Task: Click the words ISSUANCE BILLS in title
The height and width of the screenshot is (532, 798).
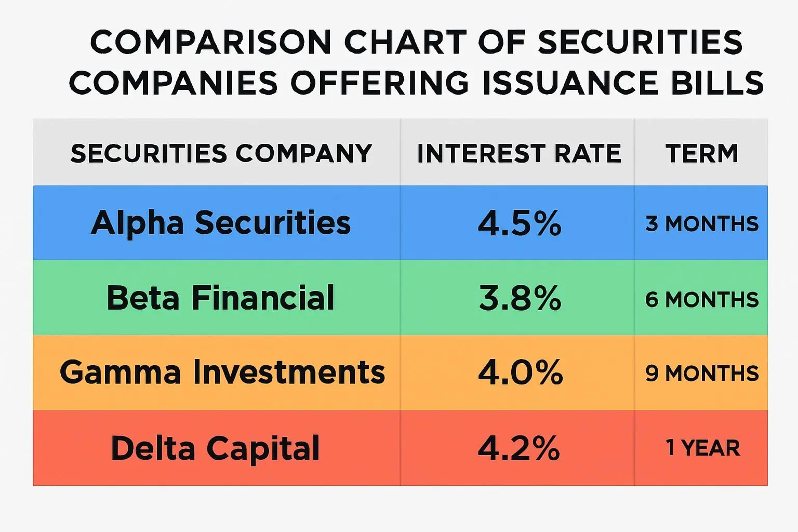Action: (x=623, y=83)
